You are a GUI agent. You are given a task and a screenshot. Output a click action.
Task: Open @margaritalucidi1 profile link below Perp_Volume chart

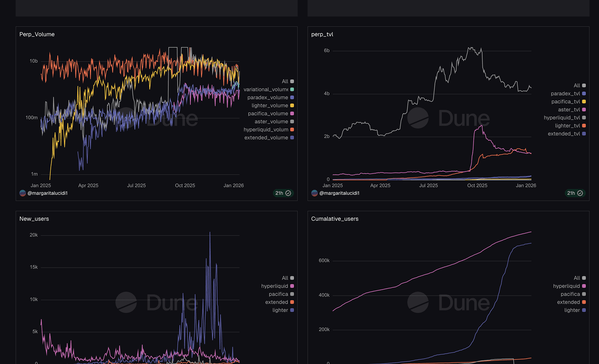pyautogui.click(x=47, y=193)
